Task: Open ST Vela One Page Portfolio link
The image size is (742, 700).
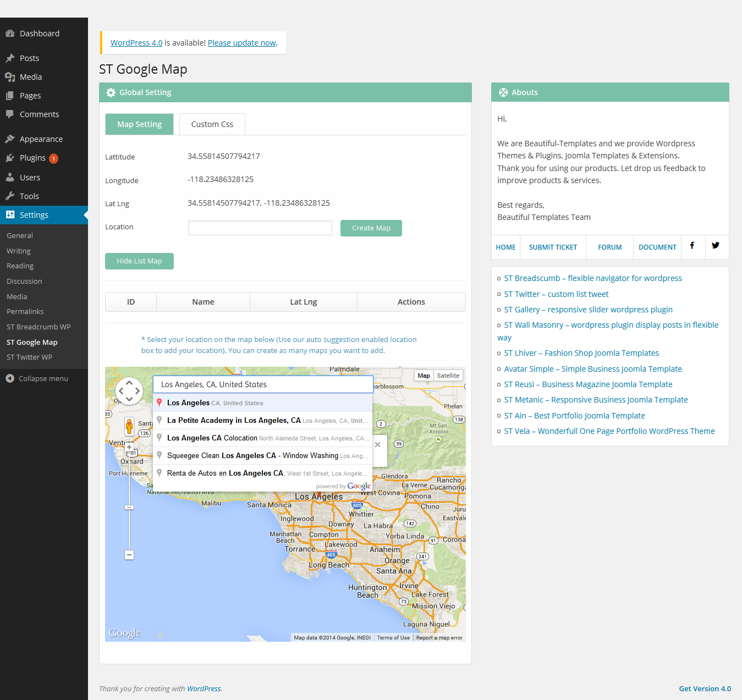Action: click(x=609, y=431)
